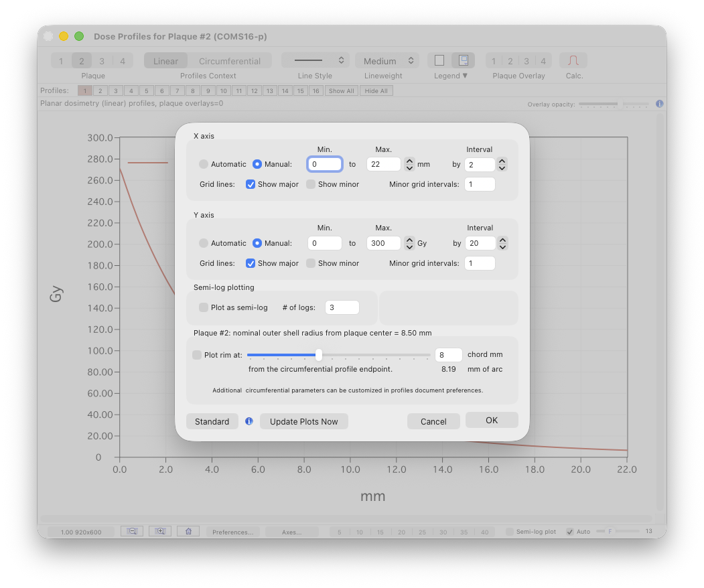Click the Update Plots Now button
704x588 pixels.
[x=304, y=421]
